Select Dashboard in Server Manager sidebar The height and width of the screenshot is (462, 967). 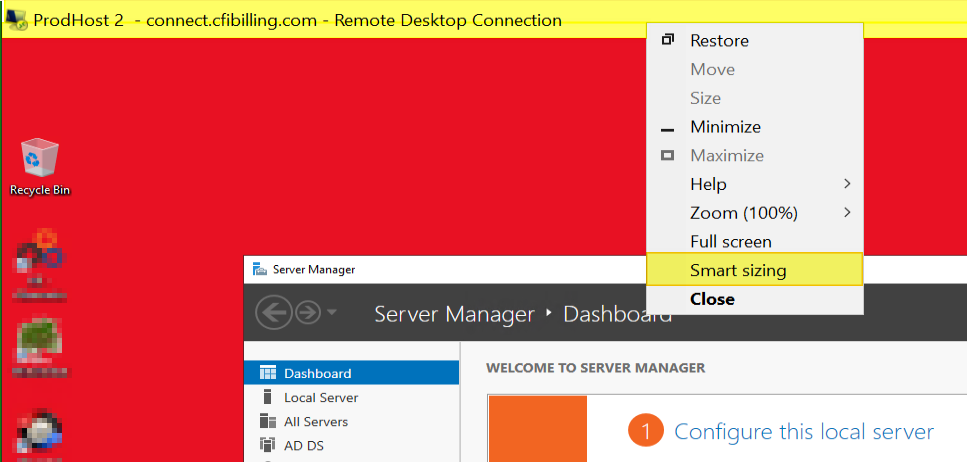(352, 373)
